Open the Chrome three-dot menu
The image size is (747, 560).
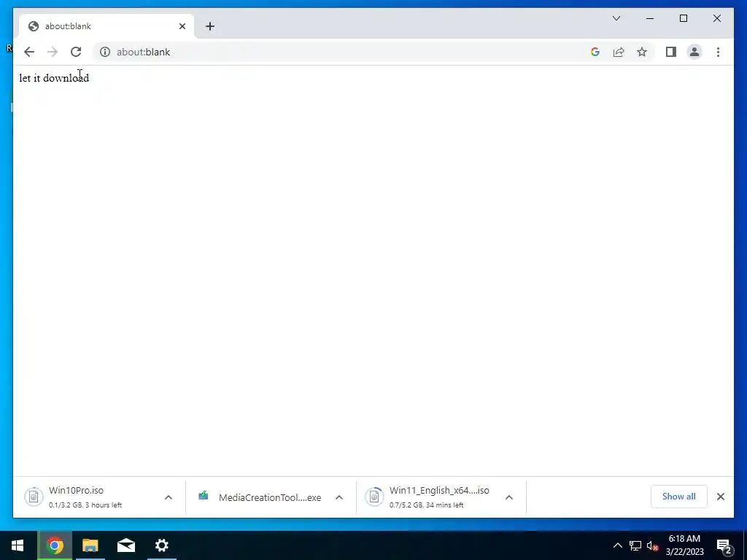pos(718,52)
